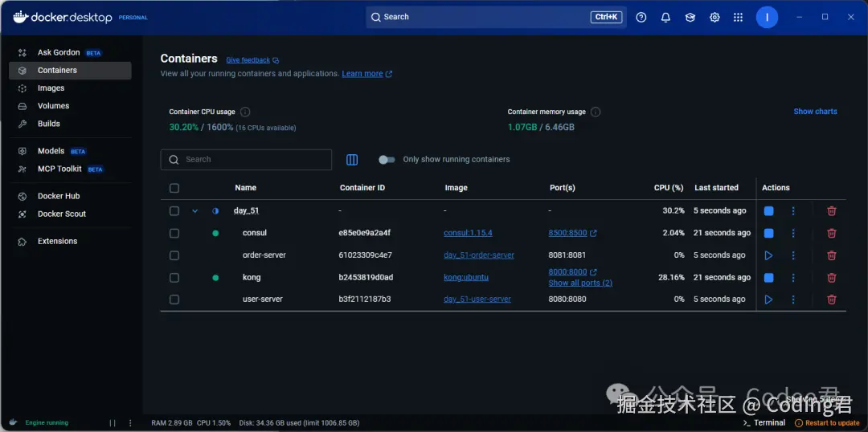Expand Show all ports (2) for kong
The width and height of the screenshot is (868, 432).
(x=580, y=283)
